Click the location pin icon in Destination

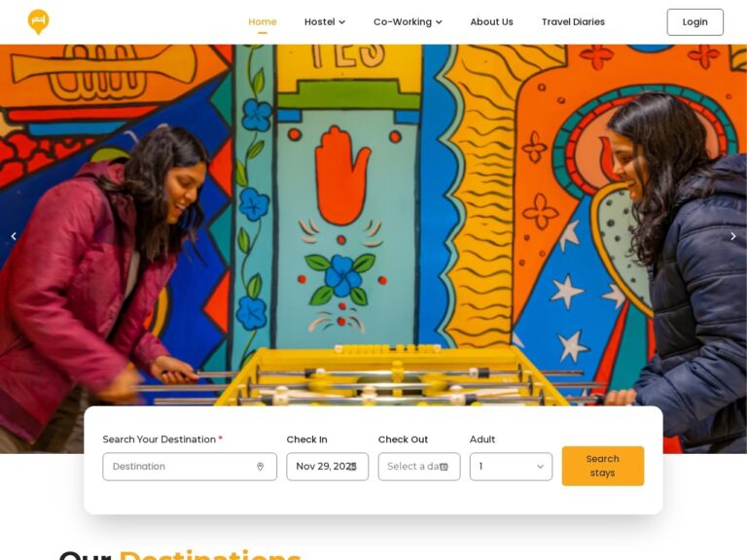tap(260, 467)
